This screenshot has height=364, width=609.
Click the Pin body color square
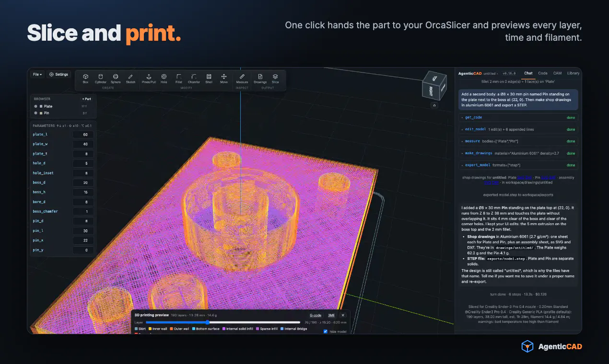tap(41, 113)
